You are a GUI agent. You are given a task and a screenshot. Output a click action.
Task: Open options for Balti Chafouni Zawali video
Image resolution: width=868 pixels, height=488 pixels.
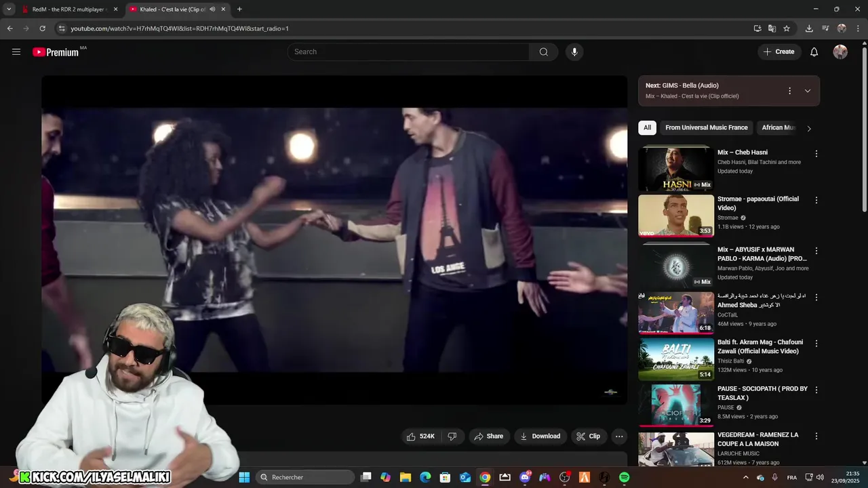(x=816, y=344)
